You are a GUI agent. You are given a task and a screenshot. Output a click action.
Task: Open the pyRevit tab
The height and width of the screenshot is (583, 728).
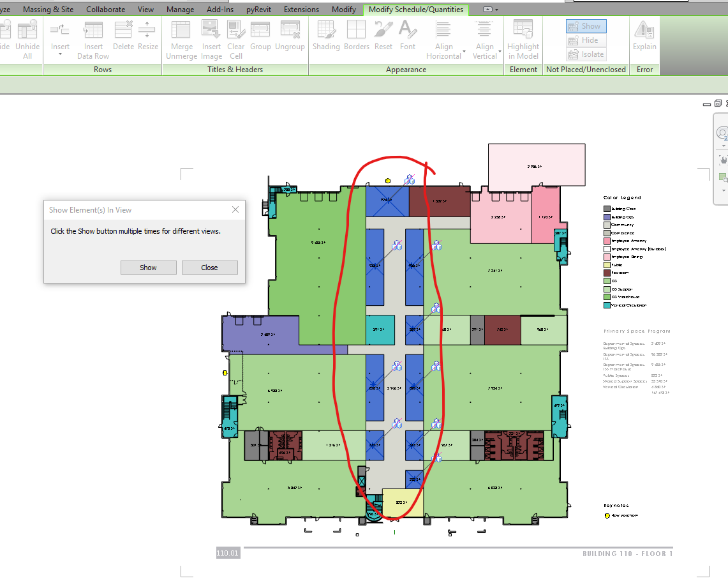[258, 10]
